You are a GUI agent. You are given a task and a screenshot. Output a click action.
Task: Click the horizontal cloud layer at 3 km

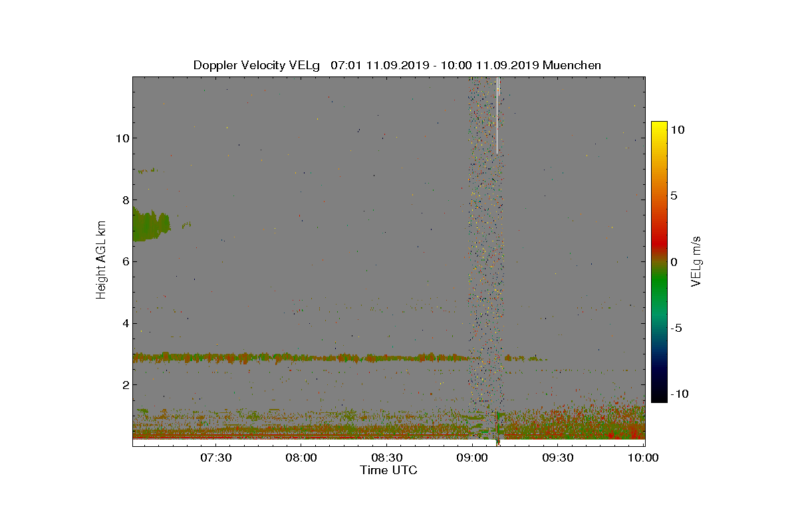[x=303, y=358]
